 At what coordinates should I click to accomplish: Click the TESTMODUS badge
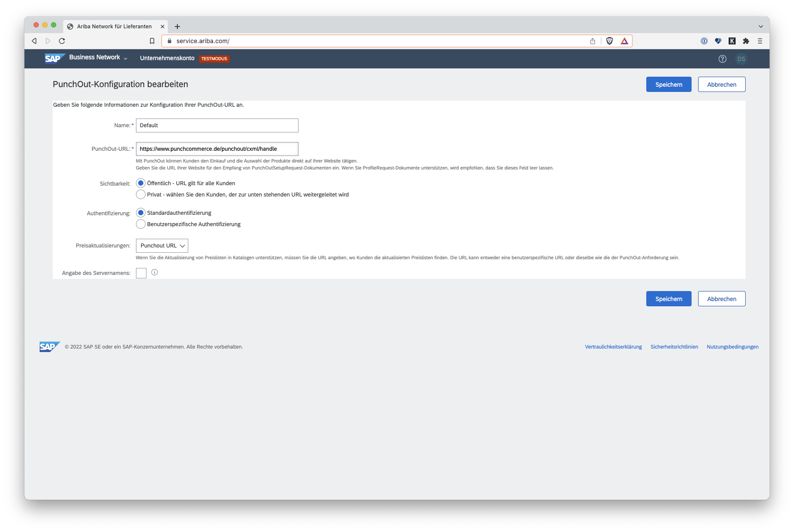tap(214, 59)
